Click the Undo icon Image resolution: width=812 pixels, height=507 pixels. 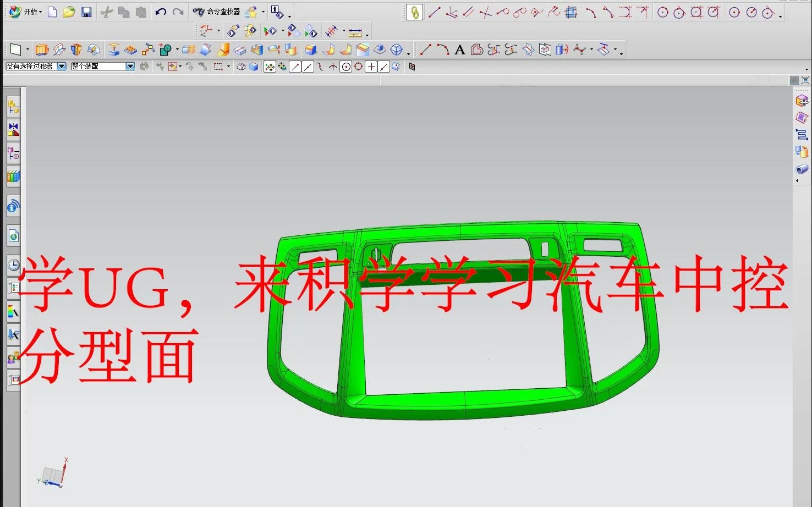coord(161,12)
